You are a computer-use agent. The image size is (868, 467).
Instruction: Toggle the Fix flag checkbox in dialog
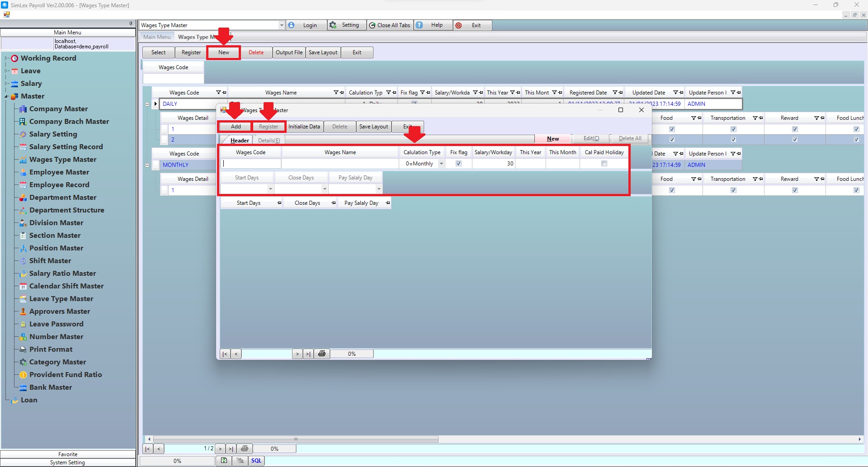click(x=458, y=164)
